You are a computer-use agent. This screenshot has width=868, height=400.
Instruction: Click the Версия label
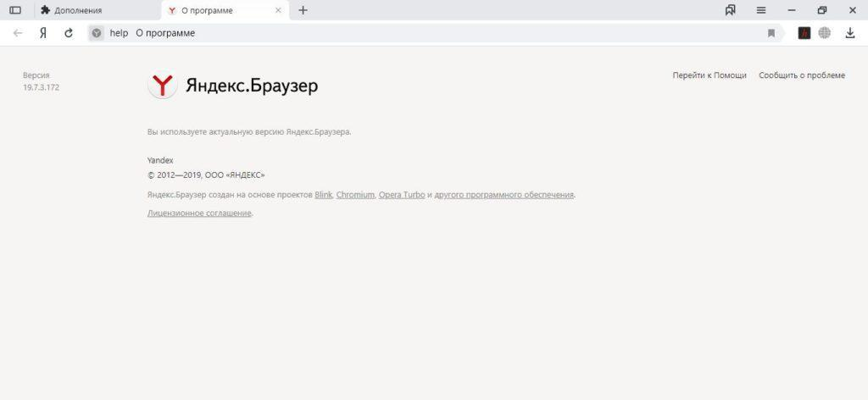coord(36,75)
